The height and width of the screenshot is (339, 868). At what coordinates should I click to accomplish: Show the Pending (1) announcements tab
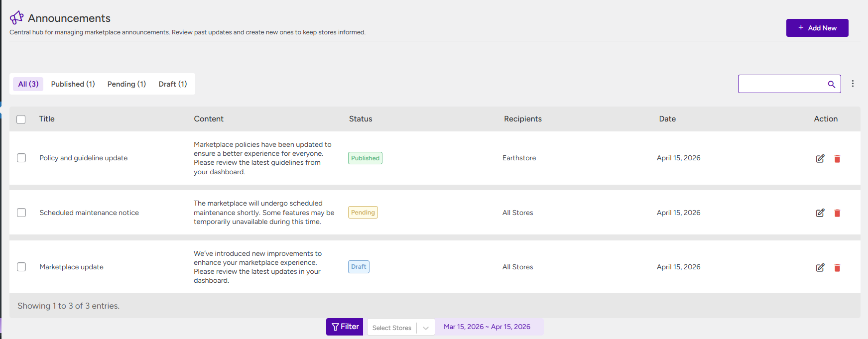click(126, 84)
